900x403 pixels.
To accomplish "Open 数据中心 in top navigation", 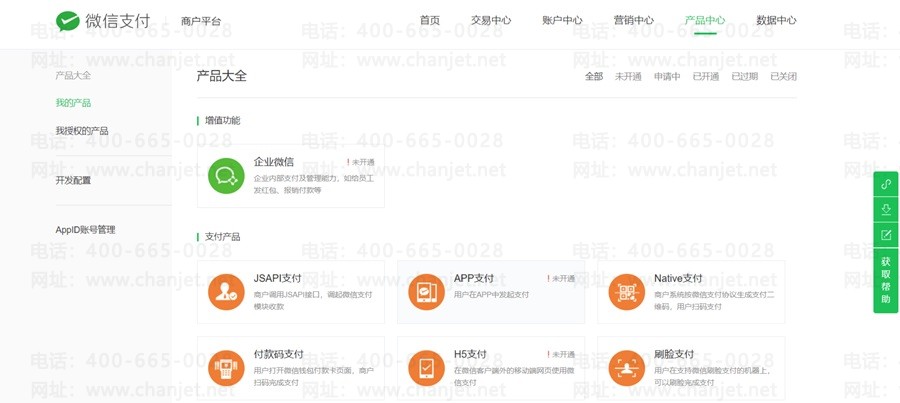I will point(776,20).
